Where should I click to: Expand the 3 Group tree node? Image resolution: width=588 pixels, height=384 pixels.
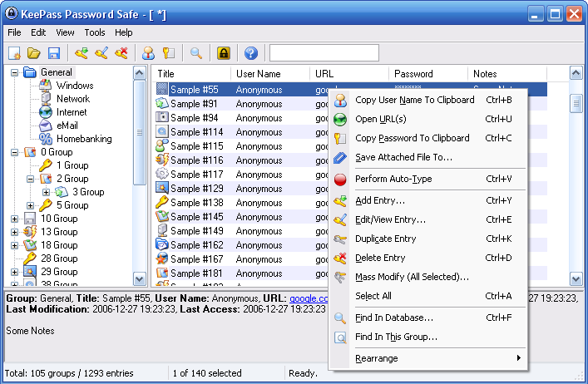pyautogui.click(x=47, y=192)
